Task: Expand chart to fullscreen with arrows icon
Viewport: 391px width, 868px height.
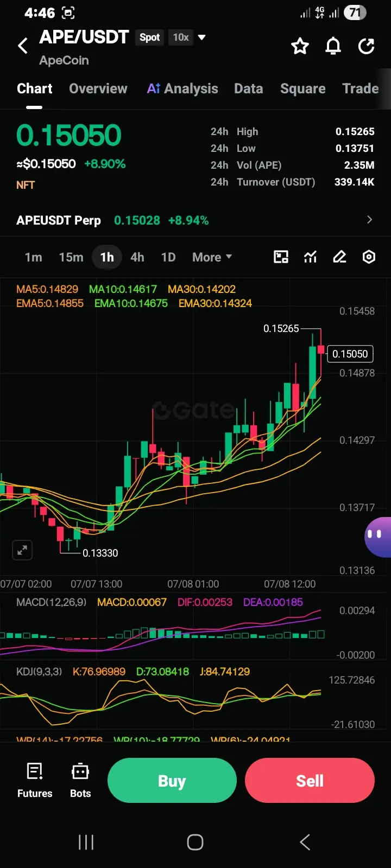Action: (x=22, y=550)
